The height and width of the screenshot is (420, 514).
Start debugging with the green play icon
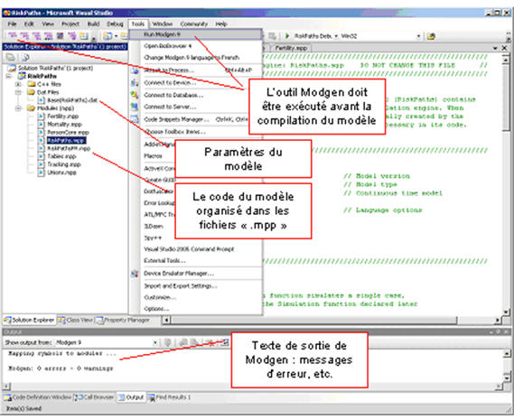(287, 36)
